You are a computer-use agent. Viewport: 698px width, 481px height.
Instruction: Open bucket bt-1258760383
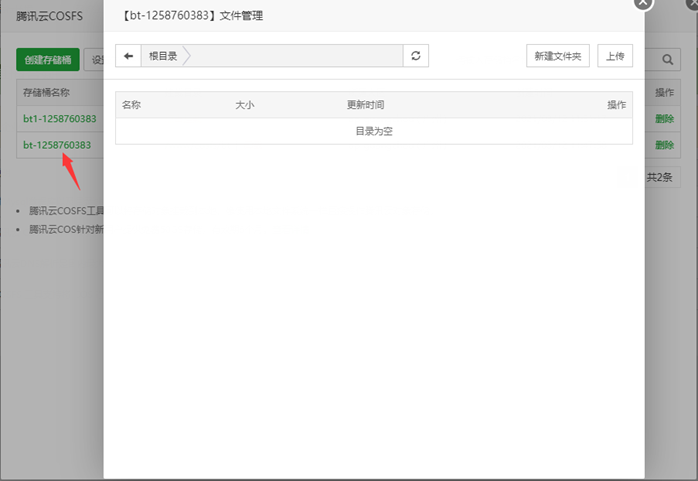point(57,145)
